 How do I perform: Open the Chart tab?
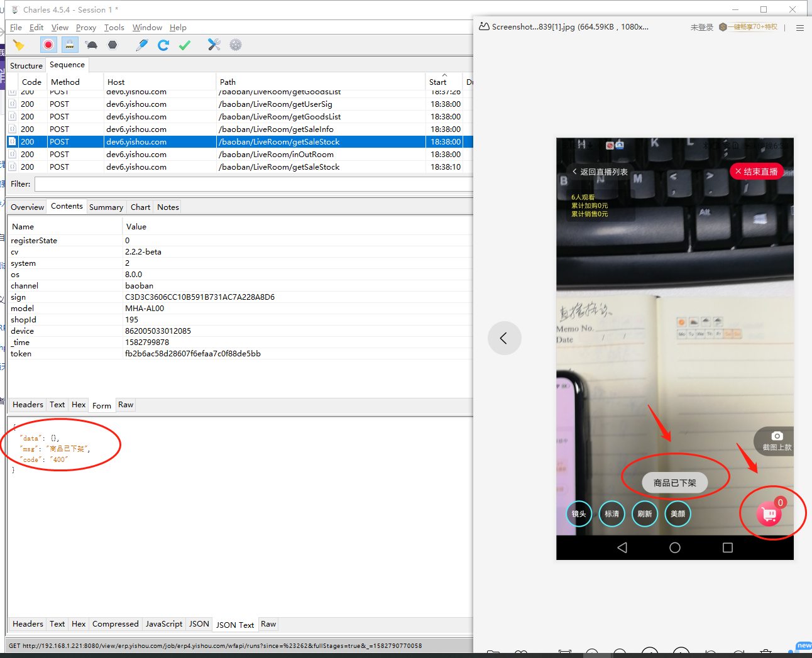point(140,207)
